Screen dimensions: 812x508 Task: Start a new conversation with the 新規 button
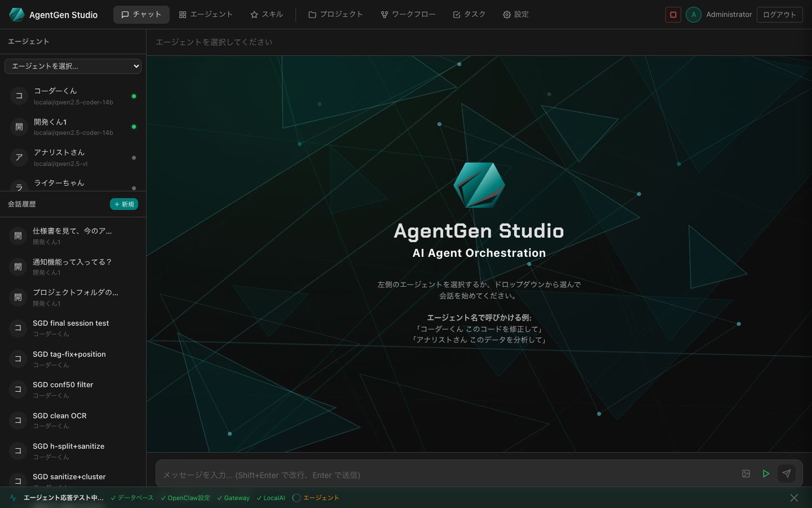(123, 204)
